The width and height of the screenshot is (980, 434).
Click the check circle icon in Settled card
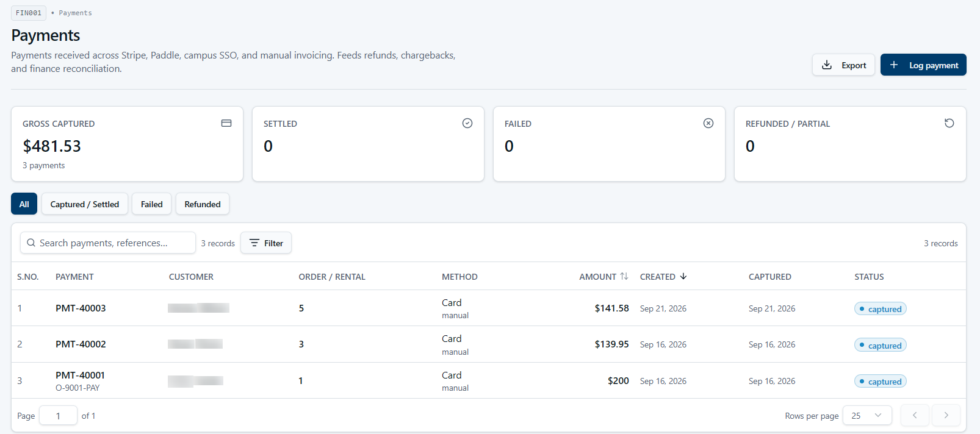click(467, 123)
